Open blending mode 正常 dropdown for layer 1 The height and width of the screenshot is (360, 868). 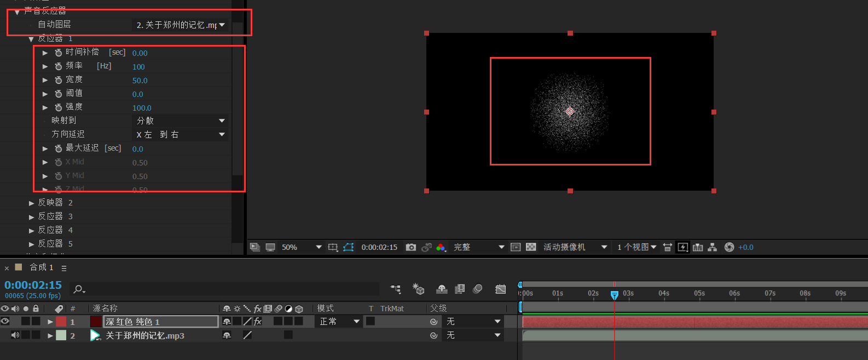(339, 321)
